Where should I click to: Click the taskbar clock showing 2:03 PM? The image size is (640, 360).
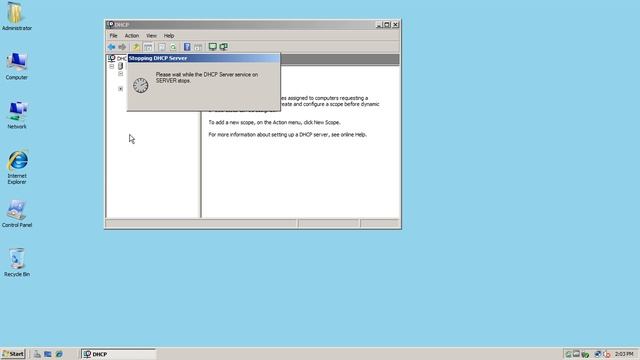pos(624,354)
